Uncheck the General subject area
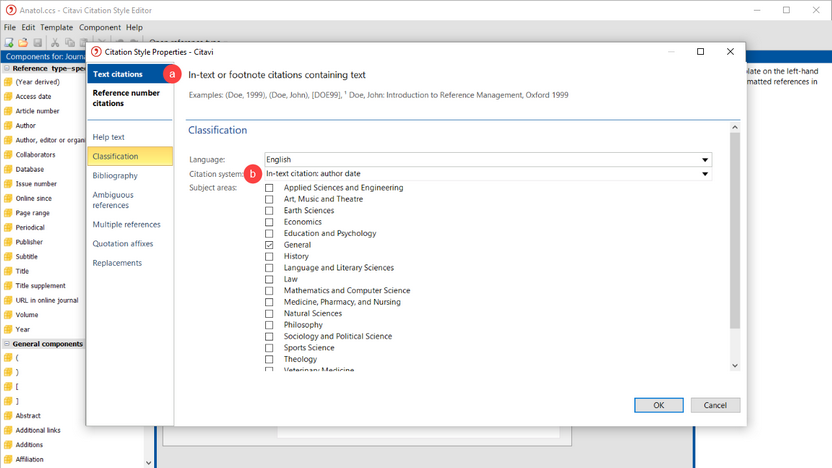 pyautogui.click(x=270, y=245)
